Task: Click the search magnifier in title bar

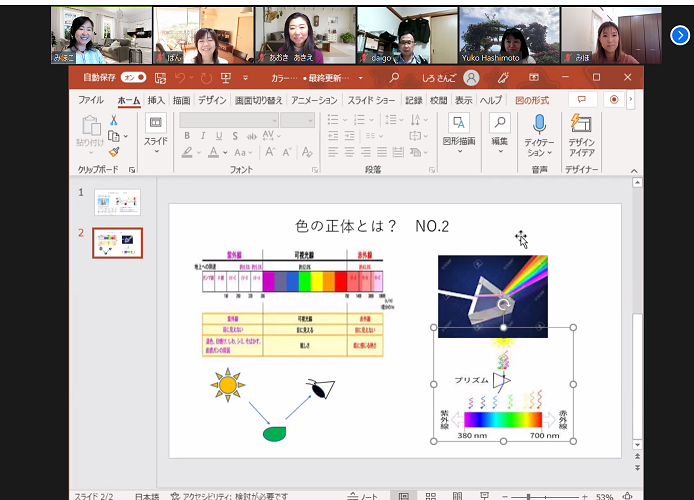Action: coord(393,78)
